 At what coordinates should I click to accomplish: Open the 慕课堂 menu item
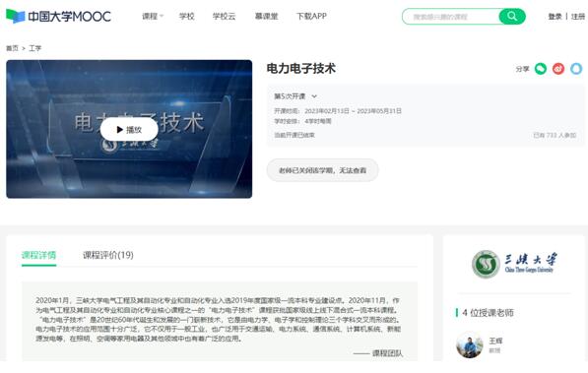[266, 16]
